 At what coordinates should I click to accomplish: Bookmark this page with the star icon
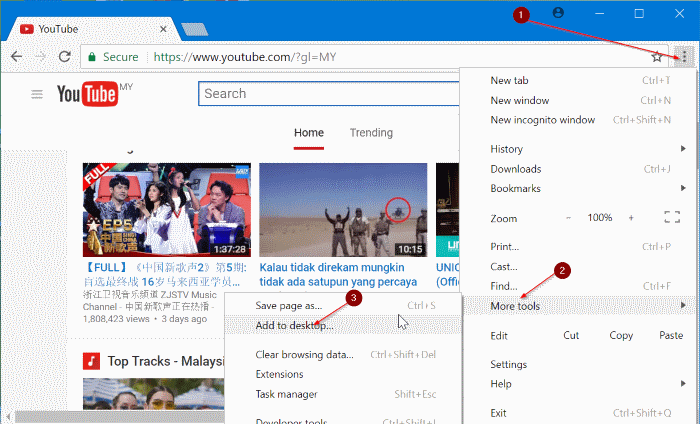pyautogui.click(x=657, y=57)
